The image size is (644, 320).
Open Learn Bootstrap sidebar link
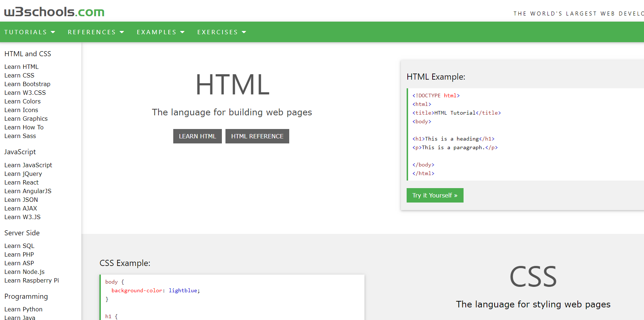point(27,84)
